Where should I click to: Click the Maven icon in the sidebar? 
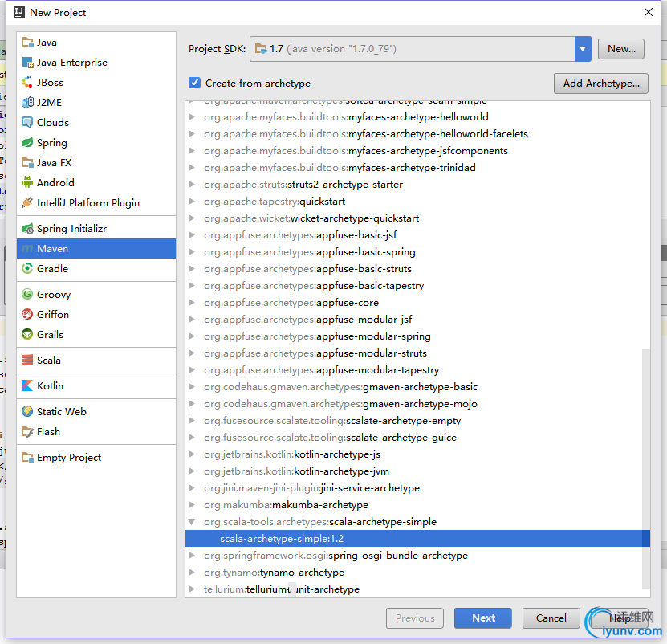(x=27, y=249)
